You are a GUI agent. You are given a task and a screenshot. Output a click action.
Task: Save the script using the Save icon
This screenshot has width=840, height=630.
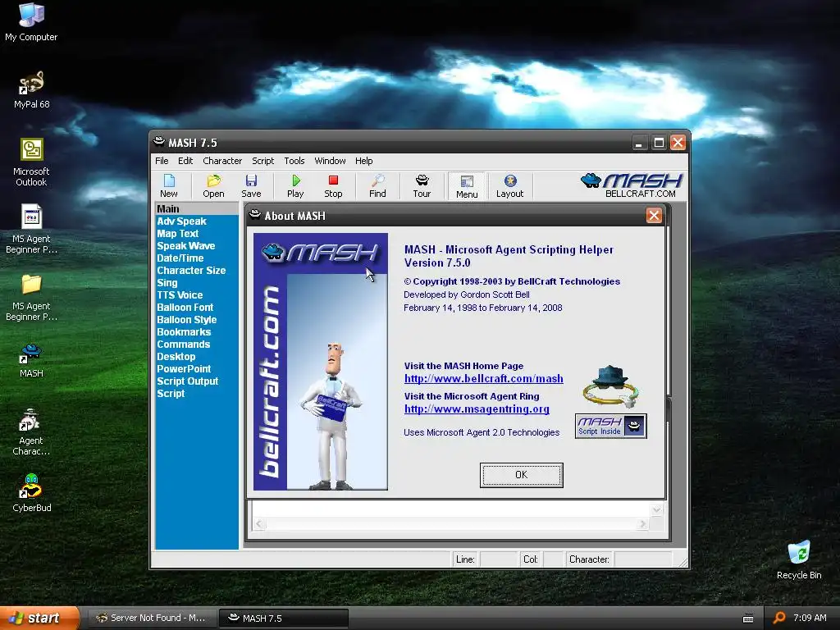[x=251, y=186]
